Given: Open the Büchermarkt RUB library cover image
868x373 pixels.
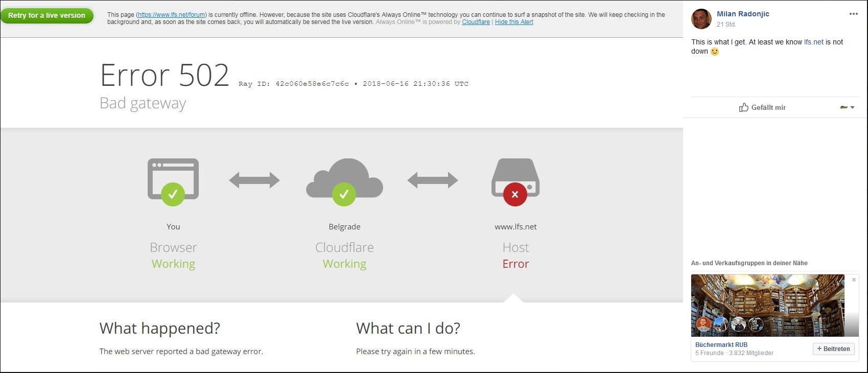Looking at the screenshot, I should pyautogui.click(x=768, y=305).
